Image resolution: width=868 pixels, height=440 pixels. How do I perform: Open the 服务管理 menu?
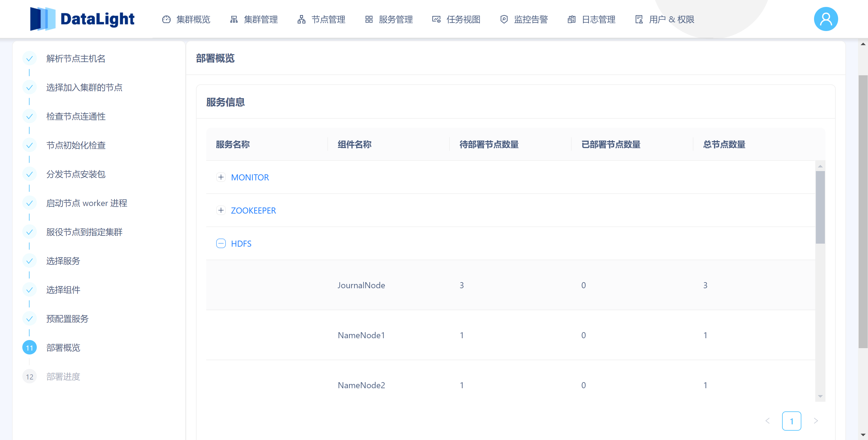pos(389,20)
